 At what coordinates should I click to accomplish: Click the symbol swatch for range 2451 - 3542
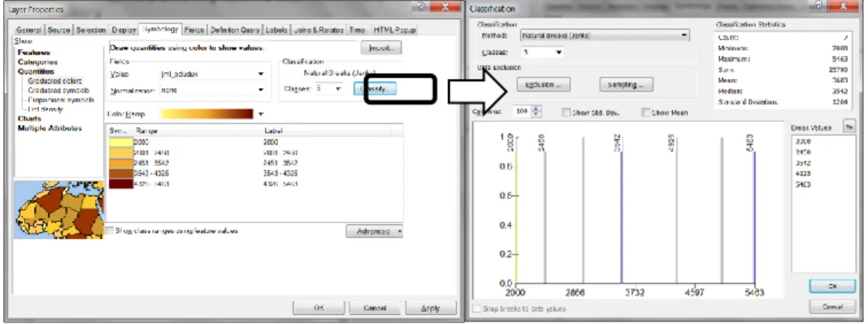coord(121,163)
